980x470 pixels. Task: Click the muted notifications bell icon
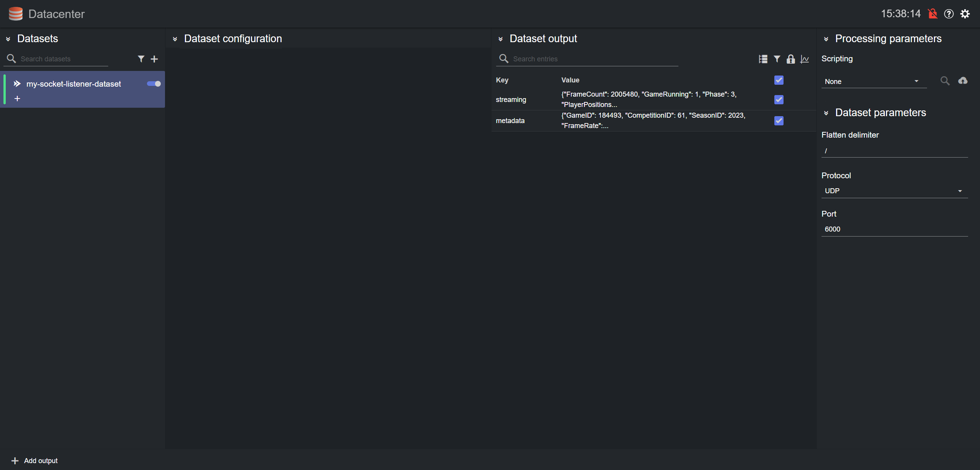tap(932, 14)
